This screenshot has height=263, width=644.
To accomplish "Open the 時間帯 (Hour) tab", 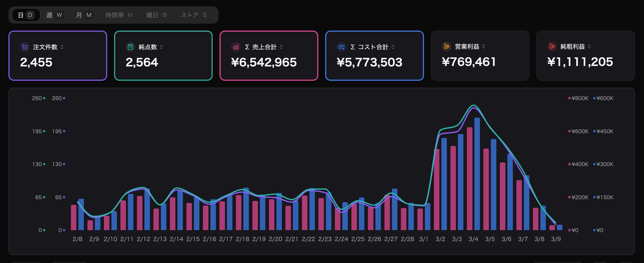I will pos(119,15).
